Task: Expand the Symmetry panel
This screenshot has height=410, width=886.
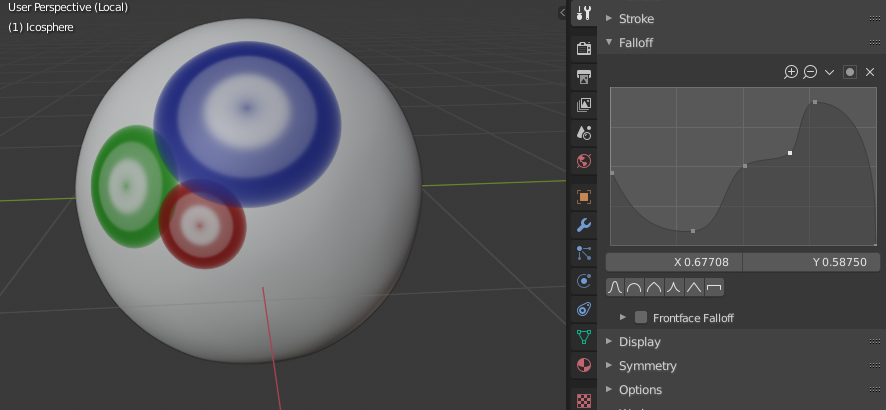Action: [647, 366]
